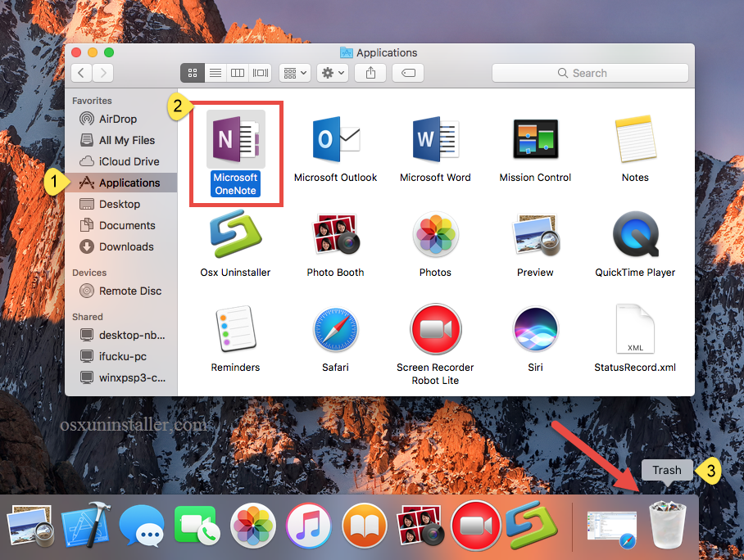Enable Cover Flow view
Screen dimensions: 744x560
(x=260, y=73)
